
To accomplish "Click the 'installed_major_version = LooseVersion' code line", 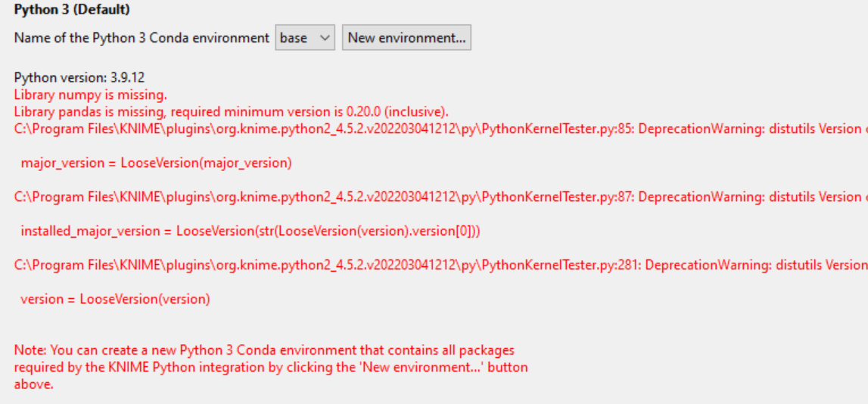I will pyautogui.click(x=250, y=231).
